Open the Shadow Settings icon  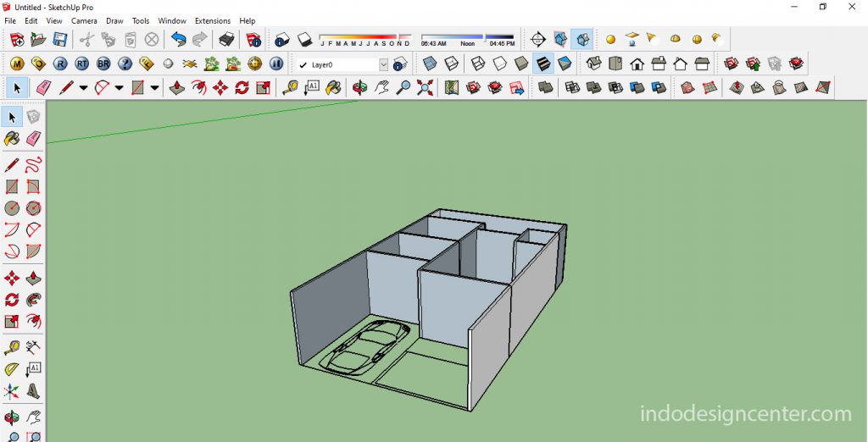282,39
